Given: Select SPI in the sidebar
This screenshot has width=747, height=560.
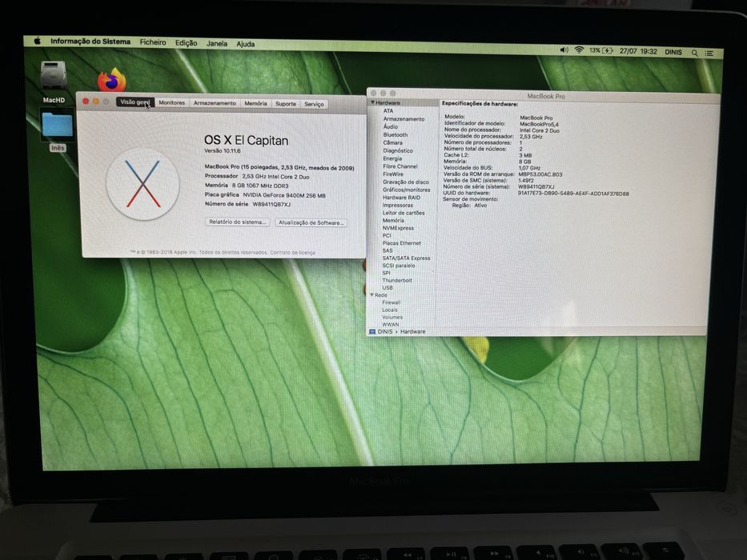Looking at the screenshot, I should [x=386, y=274].
